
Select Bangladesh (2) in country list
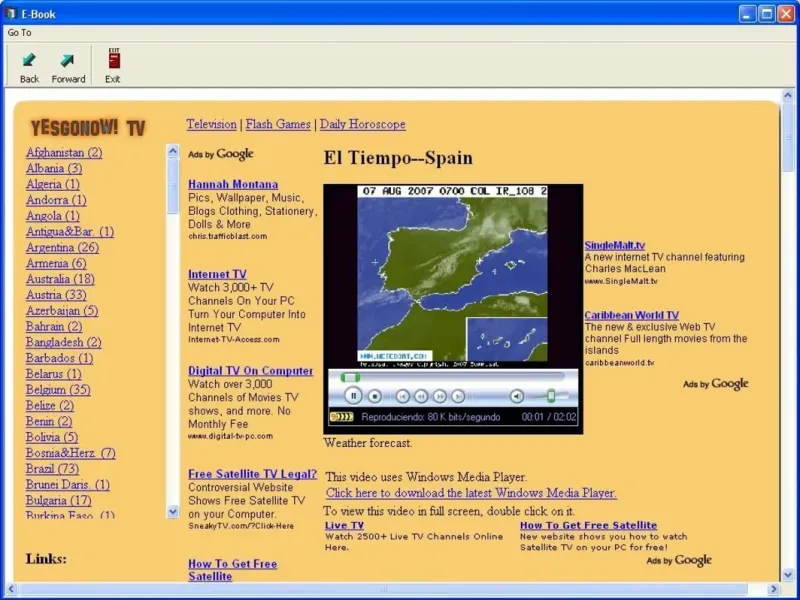coord(64,342)
